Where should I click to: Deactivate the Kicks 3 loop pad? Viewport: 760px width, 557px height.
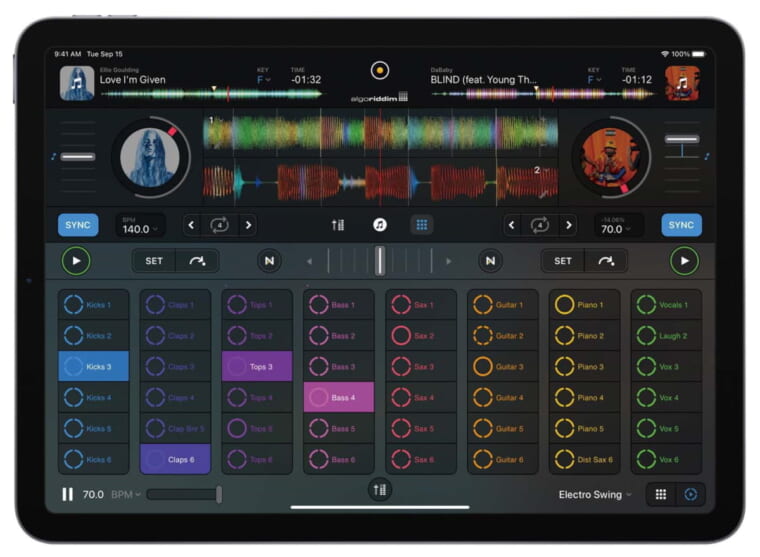pyautogui.click(x=94, y=367)
